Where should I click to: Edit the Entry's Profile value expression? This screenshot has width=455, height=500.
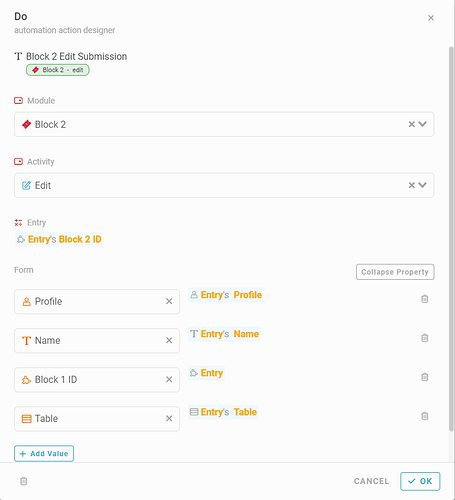[x=226, y=295]
